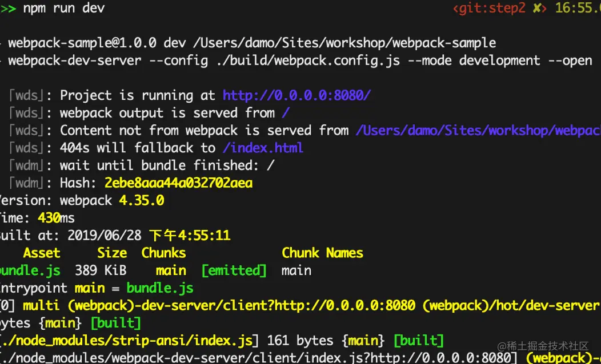Click the webpack-dev-server --config command line
601x364 pixels.
pyautogui.click(x=300, y=60)
